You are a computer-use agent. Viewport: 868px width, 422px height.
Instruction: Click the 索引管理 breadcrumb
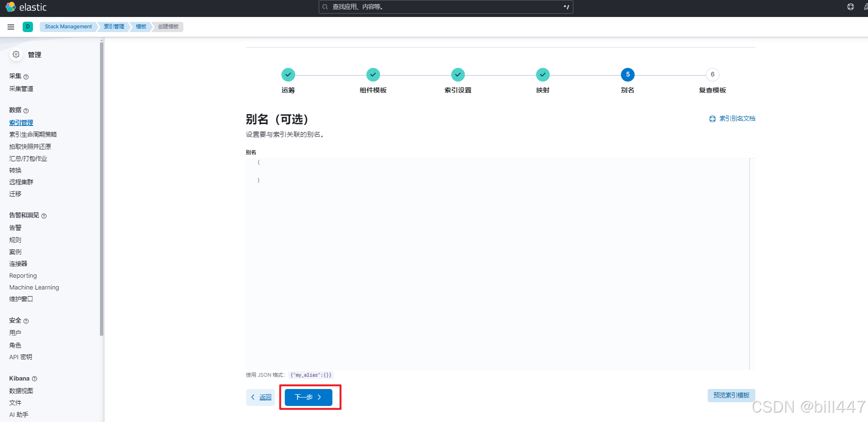(x=114, y=27)
